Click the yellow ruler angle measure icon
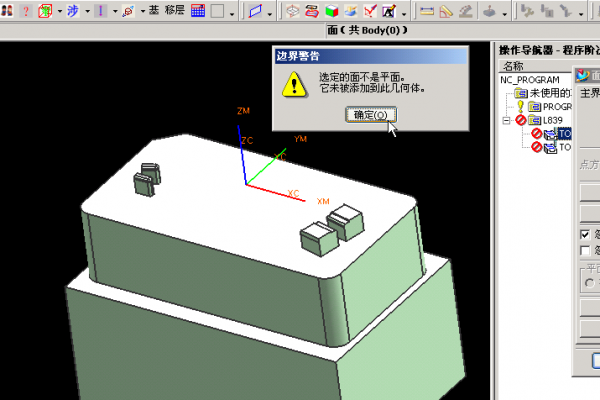This screenshot has height=400, width=600. pos(446,11)
